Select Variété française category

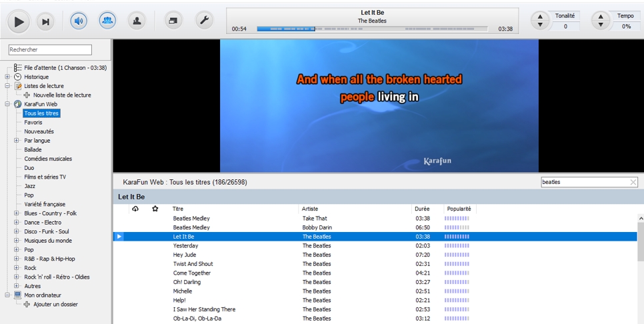click(x=45, y=204)
